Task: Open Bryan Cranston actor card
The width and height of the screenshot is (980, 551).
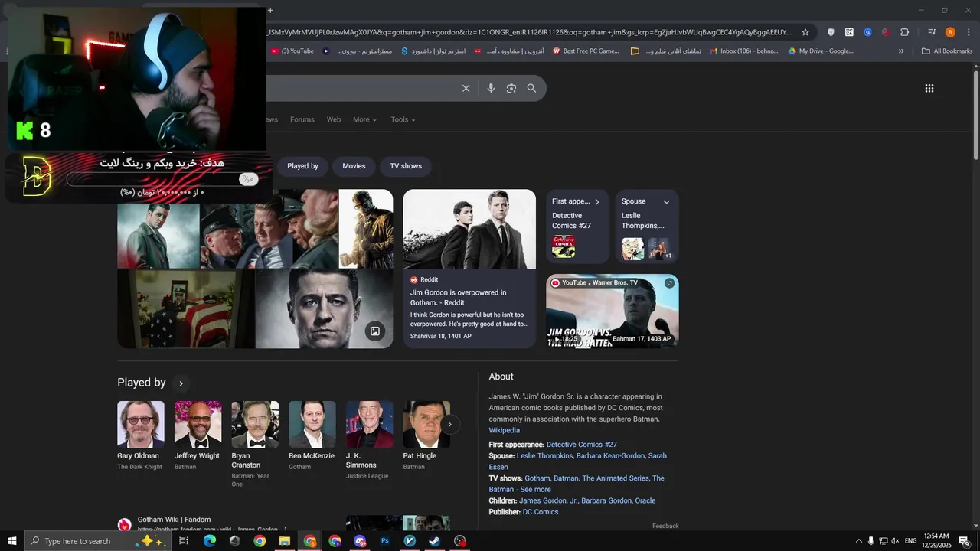Action: point(255,445)
